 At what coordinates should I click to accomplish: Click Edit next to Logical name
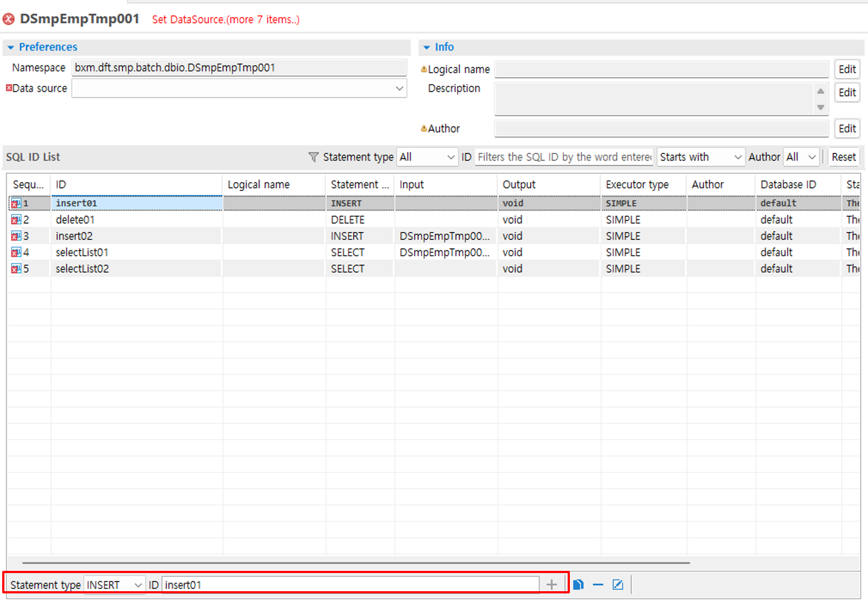[847, 69]
